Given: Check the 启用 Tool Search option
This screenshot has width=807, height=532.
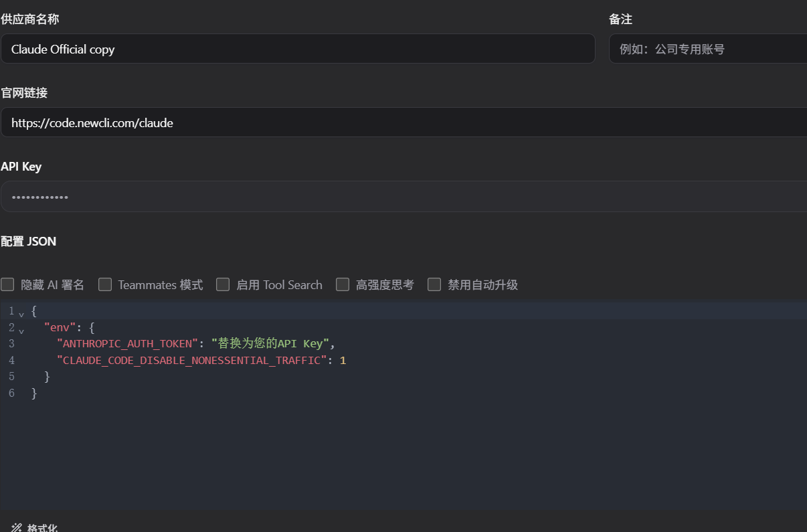Looking at the screenshot, I should (x=223, y=284).
